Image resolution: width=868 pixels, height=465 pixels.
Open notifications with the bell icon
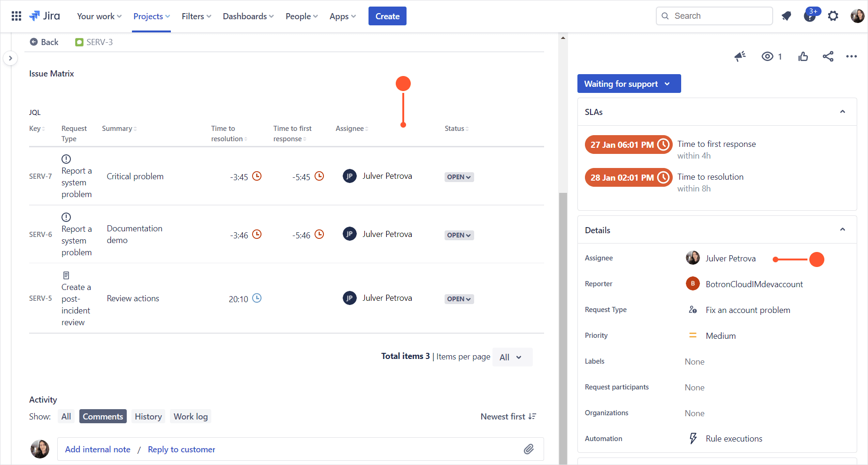pyautogui.click(x=787, y=15)
